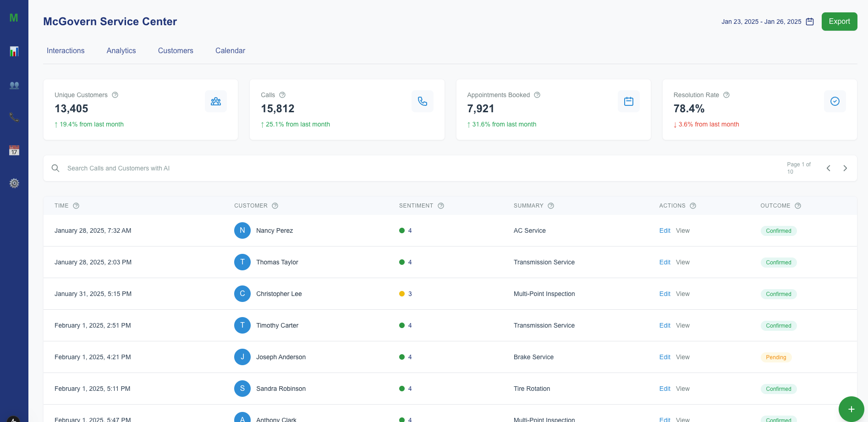Click Nancy Perez's avatar
This screenshot has width=868, height=422.
point(242,230)
